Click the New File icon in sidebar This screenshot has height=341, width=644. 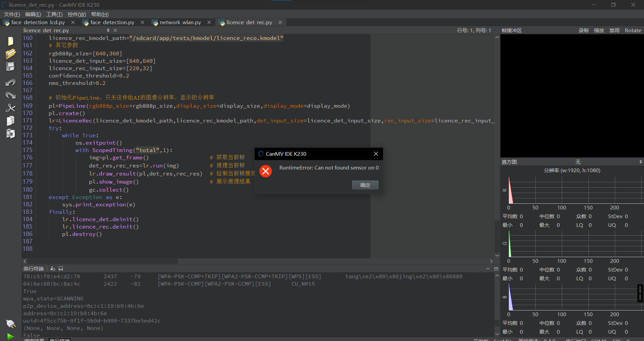10,41
